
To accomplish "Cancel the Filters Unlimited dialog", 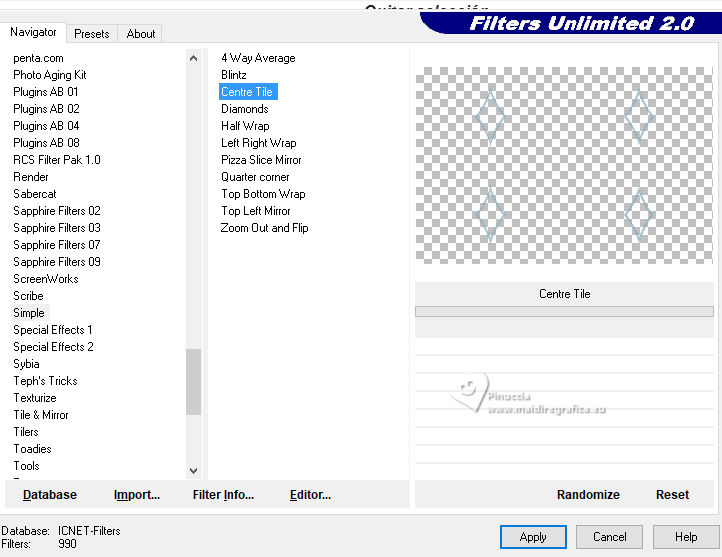I will 609,537.
